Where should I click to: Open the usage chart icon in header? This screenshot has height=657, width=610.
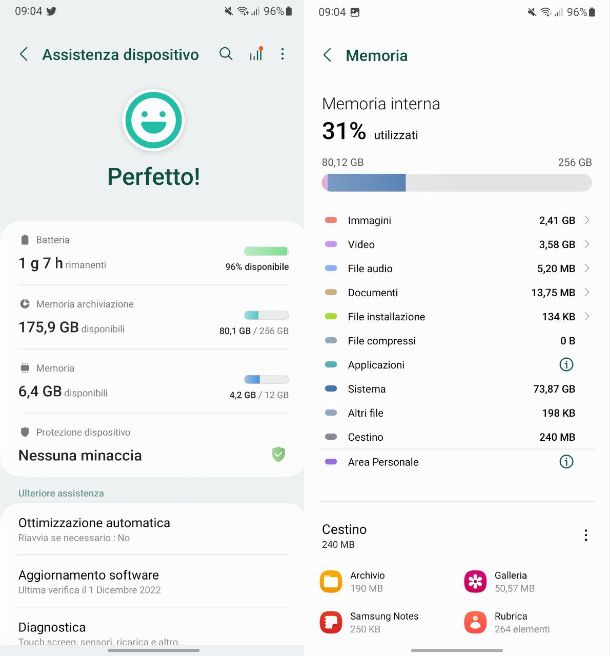[256, 54]
